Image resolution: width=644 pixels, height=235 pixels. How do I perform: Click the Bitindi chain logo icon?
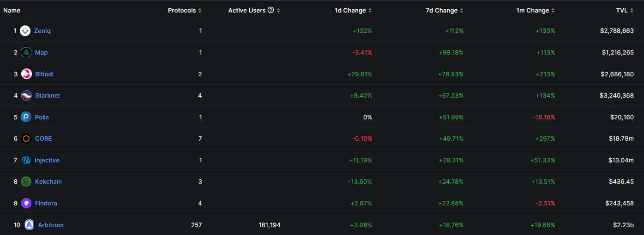[26, 74]
